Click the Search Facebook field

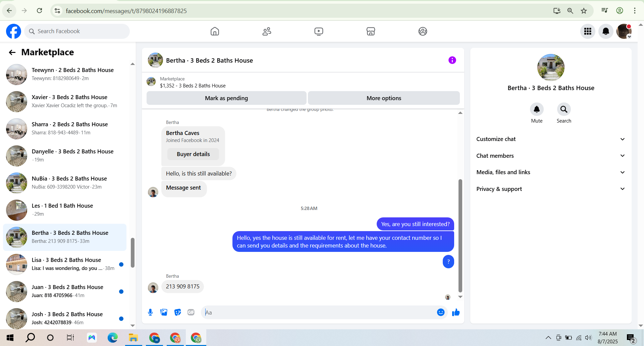(77, 31)
